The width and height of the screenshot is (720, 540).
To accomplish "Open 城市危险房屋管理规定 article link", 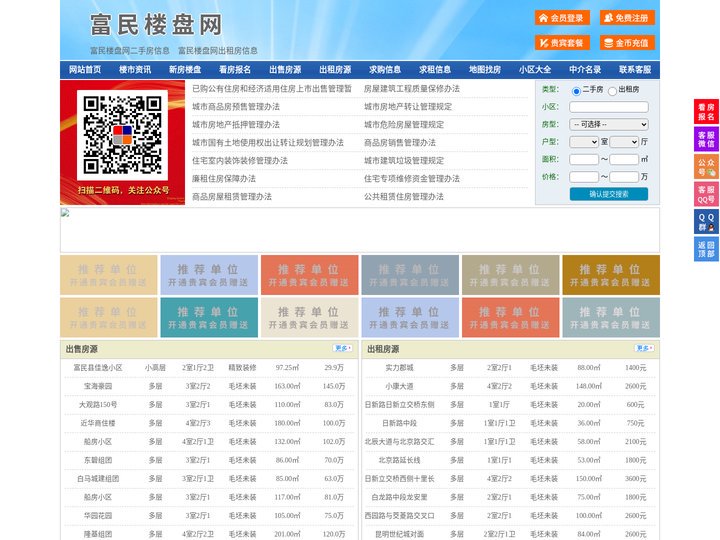I will coord(404,125).
